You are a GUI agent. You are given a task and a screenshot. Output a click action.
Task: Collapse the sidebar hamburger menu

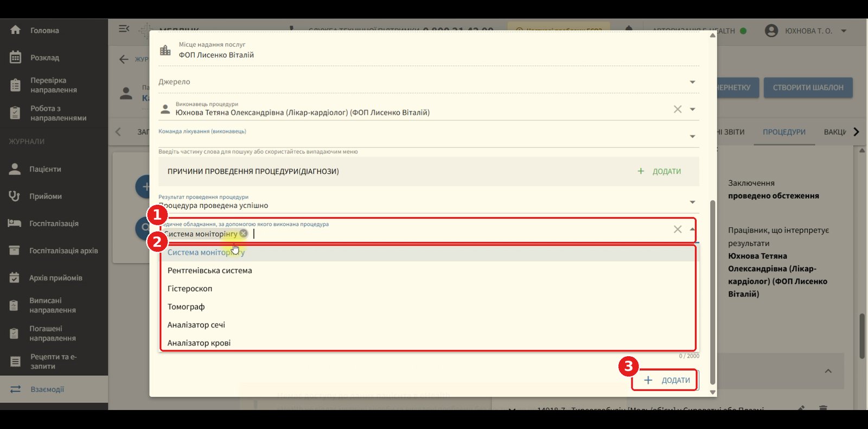pyautogui.click(x=124, y=28)
